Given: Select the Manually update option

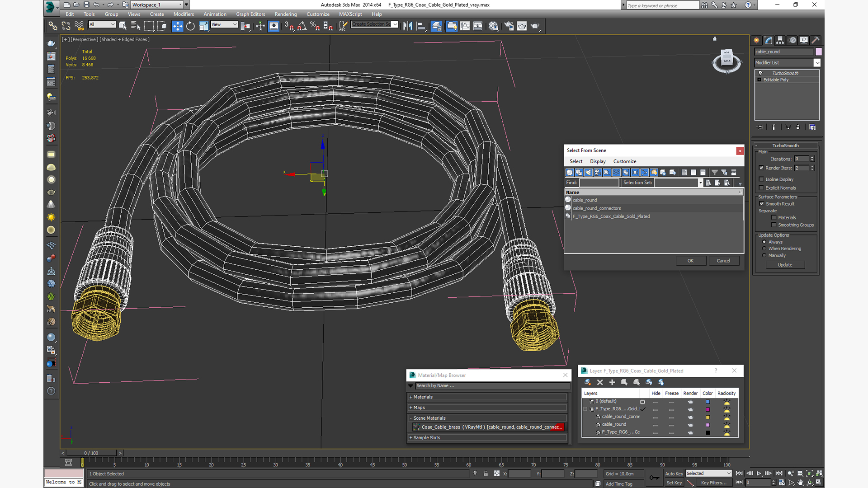Looking at the screenshot, I should tap(764, 255).
